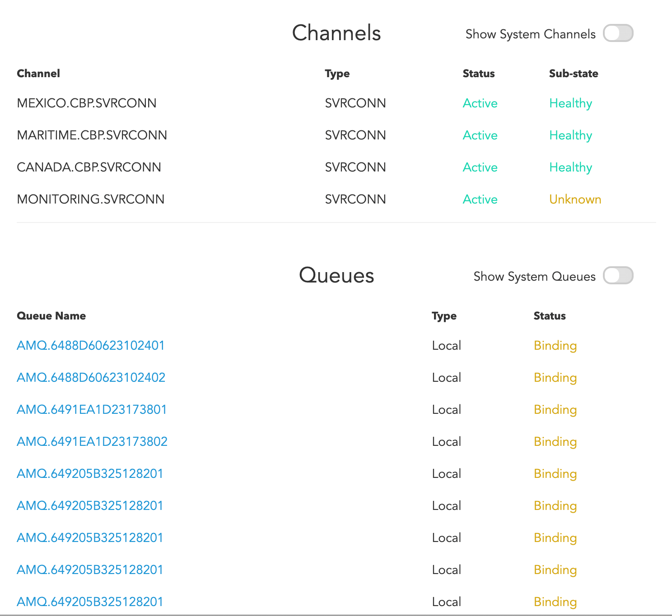Click the SVRCONN type in the MONITORING.SVRCONN row
672x616 pixels.
click(x=355, y=199)
